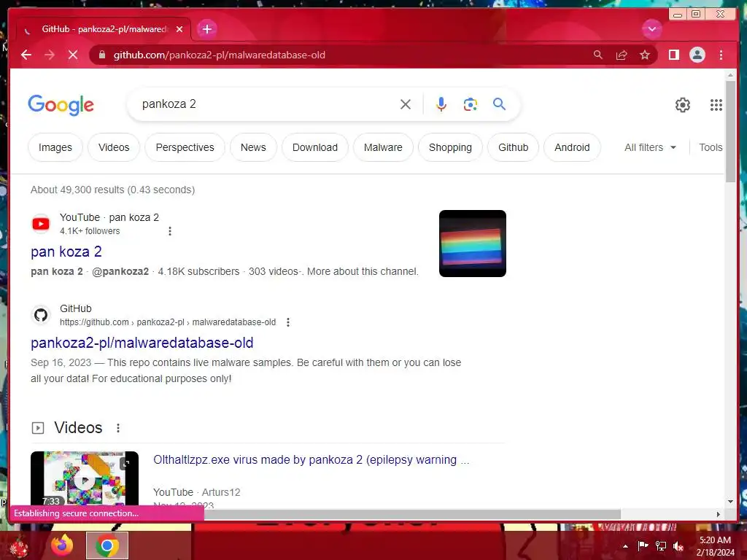This screenshot has width=747, height=560.
Task: Click the muted volume tray icon
Action: click(x=678, y=546)
